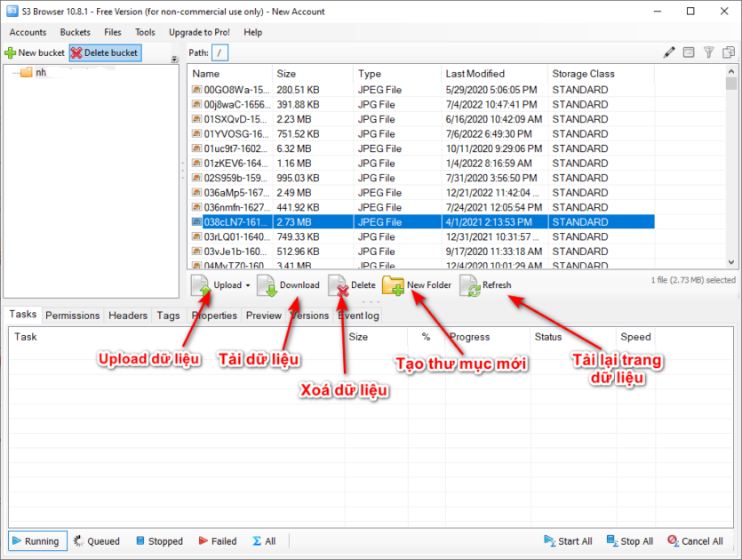This screenshot has height=560, width=742.
Task: Click the window view icon beside pencil
Action: pos(689,52)
